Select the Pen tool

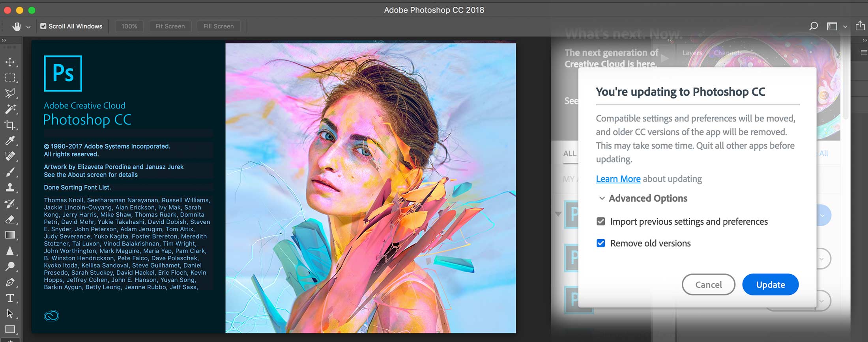pyautogui.click(x=10, y=283)
